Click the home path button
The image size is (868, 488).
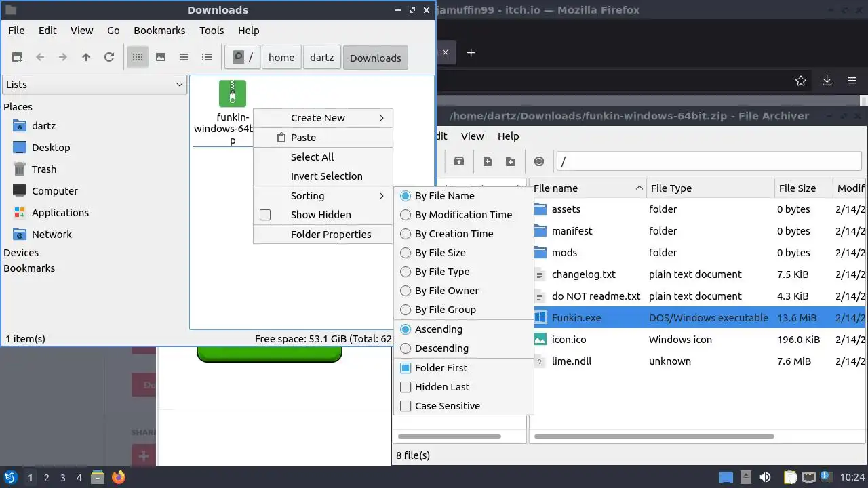click(281, 58)
